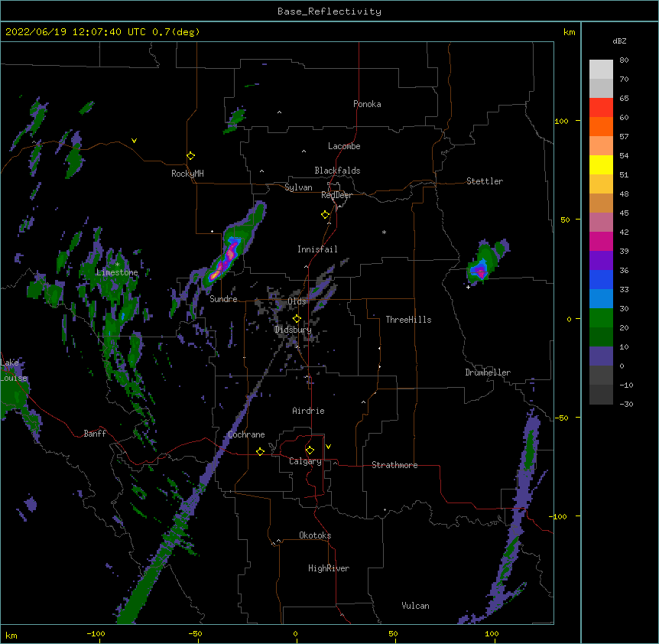659x644 pixels.
Task: Select the blue 33-36 dBZ legend swatch
Action: coord(601,279)
